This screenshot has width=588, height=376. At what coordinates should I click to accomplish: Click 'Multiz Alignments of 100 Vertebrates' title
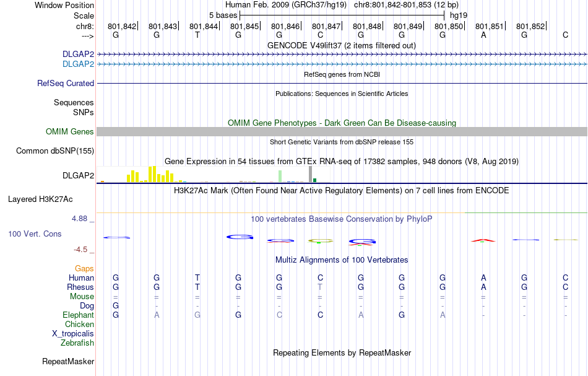(x=342, y=260)
